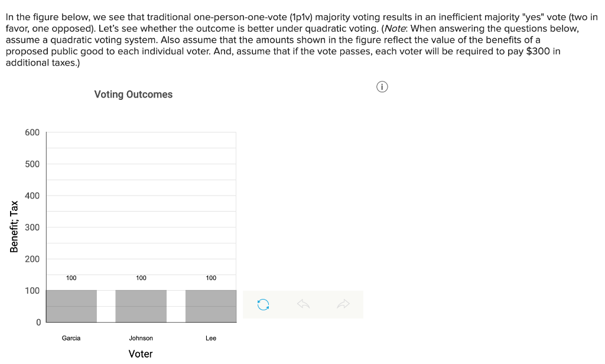This screenshot has width=605, height=364.
Task: Click the 100 label above Johnson's bar
Action: (141, 277)
